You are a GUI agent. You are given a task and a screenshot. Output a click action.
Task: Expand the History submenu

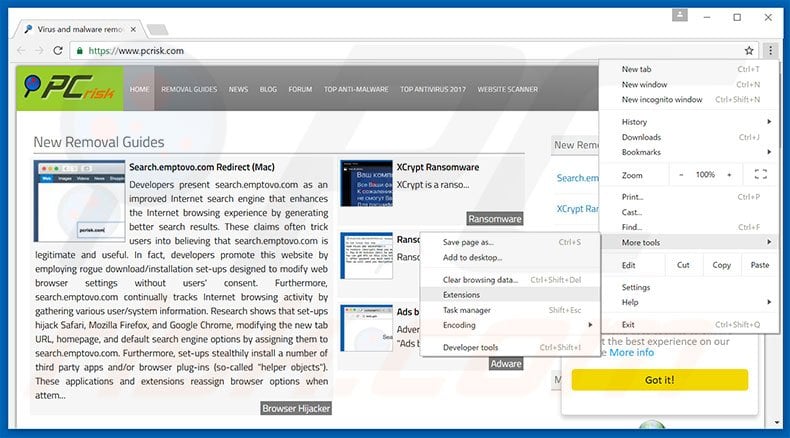(x=689, y=121)
